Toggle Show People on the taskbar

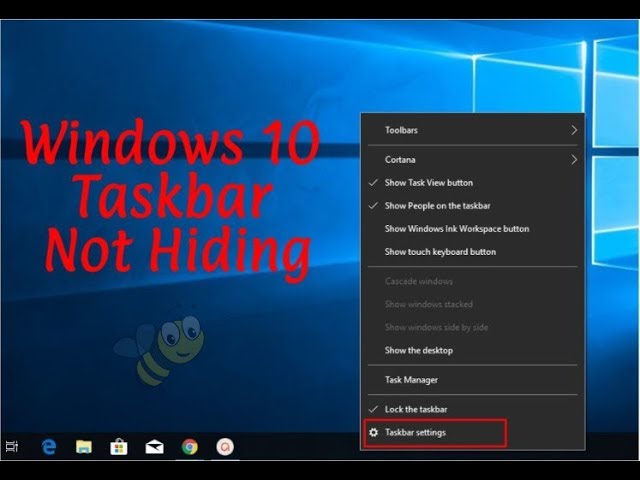click(473, 206)
